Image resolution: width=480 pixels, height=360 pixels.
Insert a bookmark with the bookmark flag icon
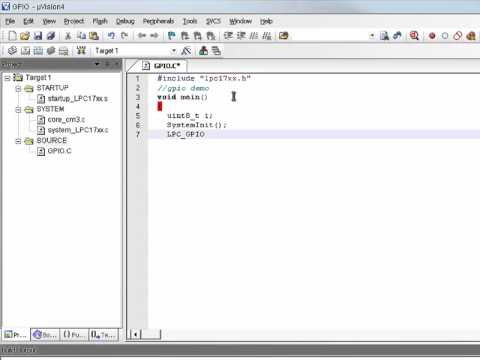click(172, 36)
